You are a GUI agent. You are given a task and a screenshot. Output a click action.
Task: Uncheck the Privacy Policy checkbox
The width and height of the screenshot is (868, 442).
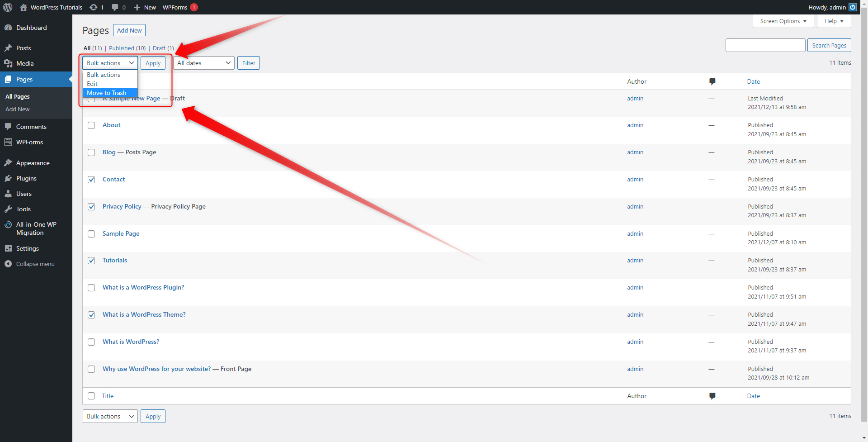click(x=91, y=207)
